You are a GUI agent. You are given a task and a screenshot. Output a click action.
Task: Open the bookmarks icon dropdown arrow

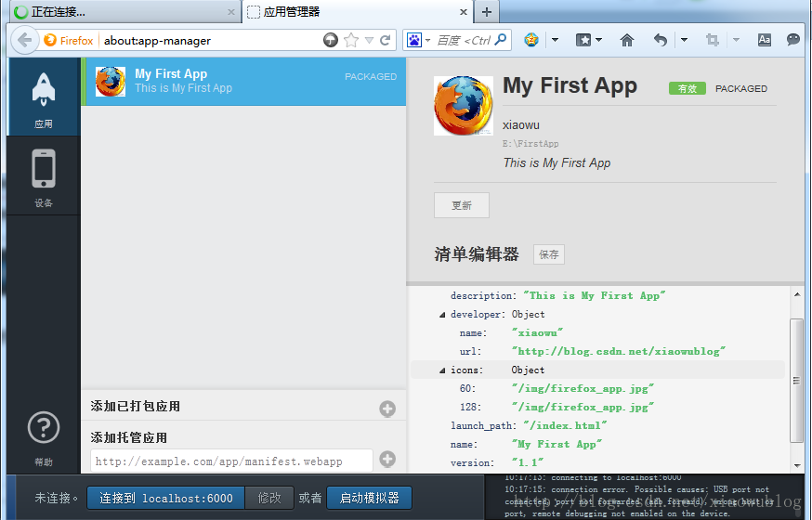(x=599, y=40)
